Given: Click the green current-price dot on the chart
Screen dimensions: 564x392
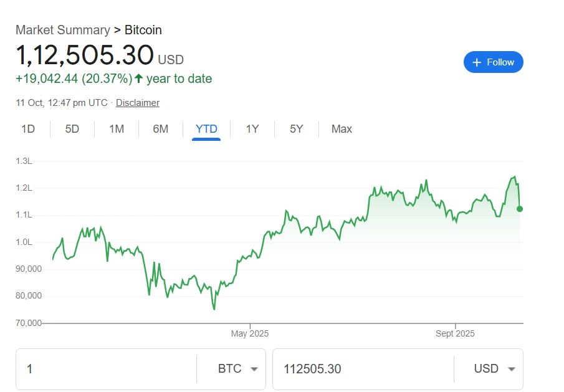Looking at the screenshot, I should tap(520, 209).
